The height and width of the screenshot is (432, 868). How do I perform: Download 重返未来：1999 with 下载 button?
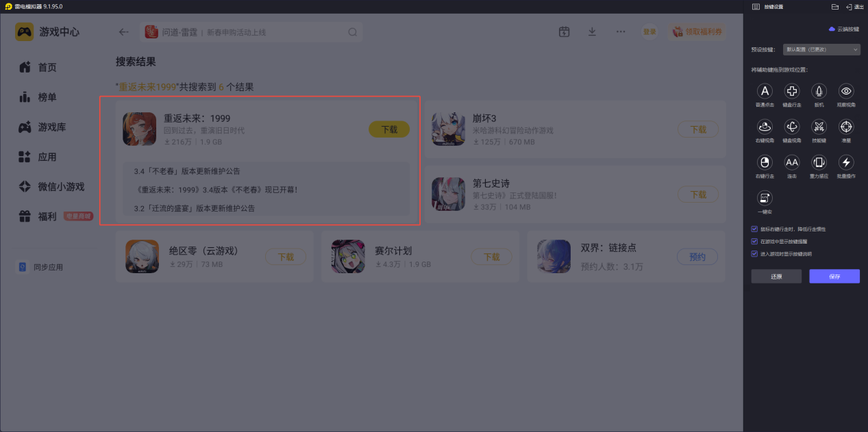[x=389, y=129]
